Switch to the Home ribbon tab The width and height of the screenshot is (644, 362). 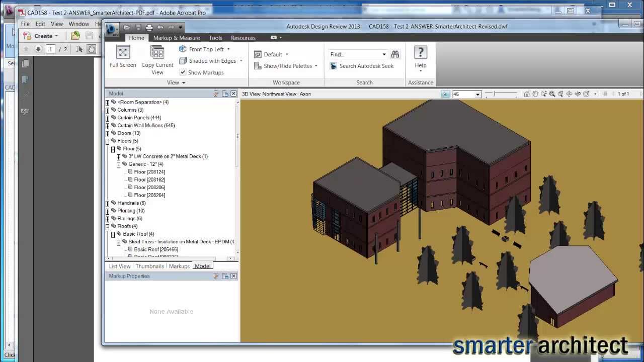(x=136, y=38)
